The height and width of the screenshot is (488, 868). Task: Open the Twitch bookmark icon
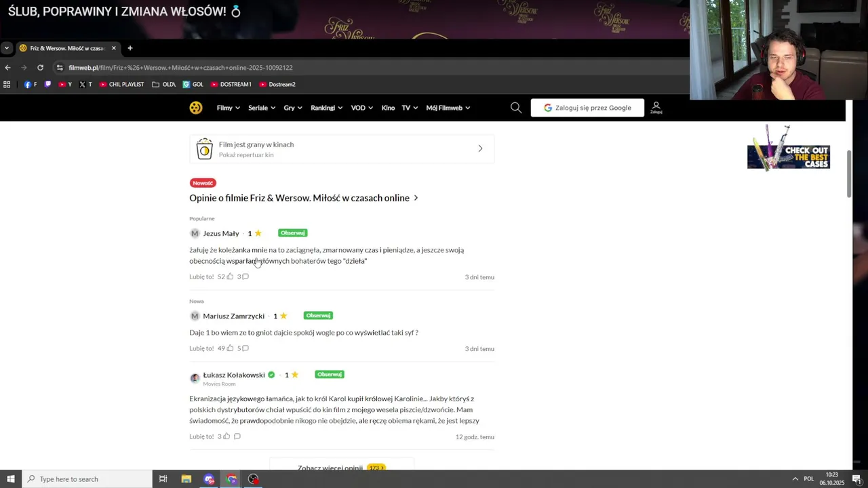[47, 85]
